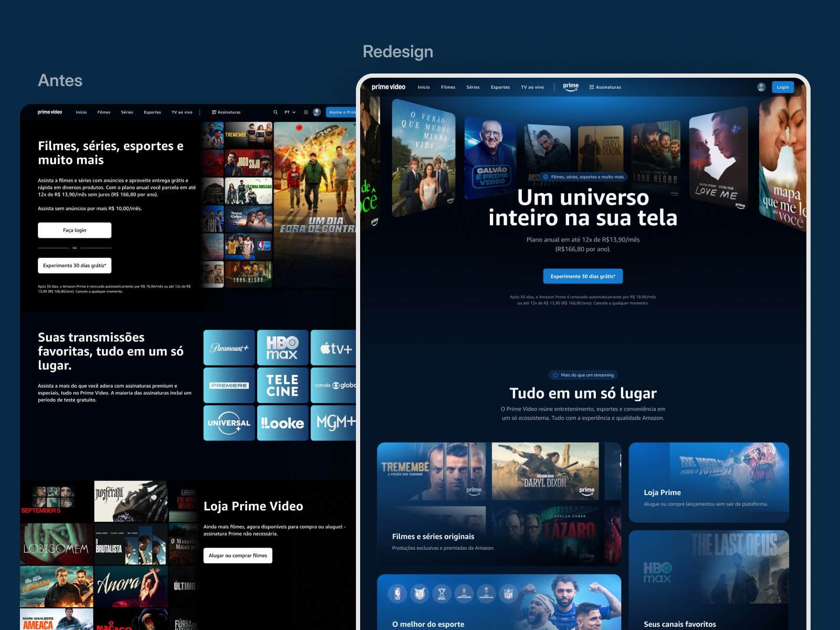Click blue Experimente 30 dias grátis button

coord(583,276)
